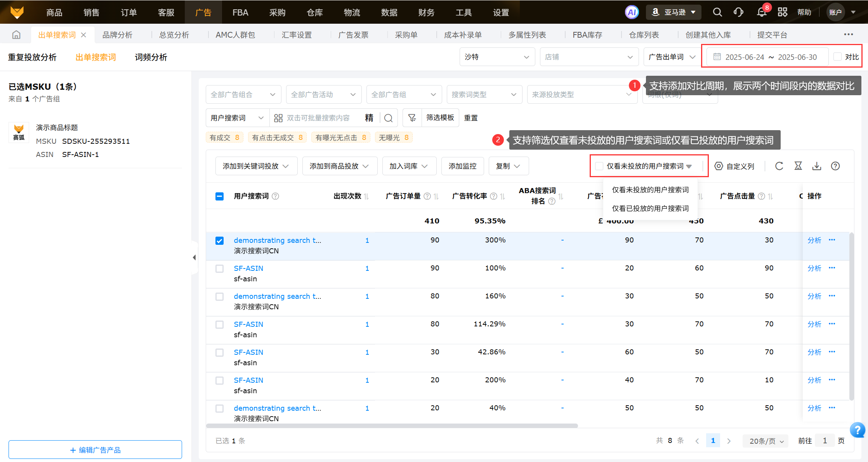Click 分析 link in first row

[814, 240]
